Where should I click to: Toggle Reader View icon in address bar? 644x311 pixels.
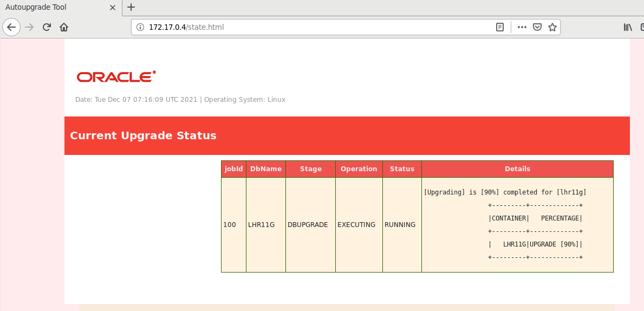(x=499, y=27)
